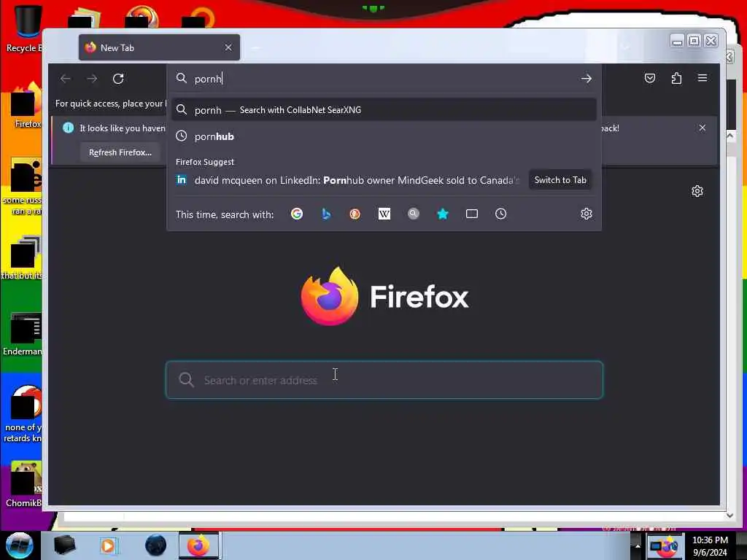Search this time with Google icon
747x560 pixels.
(x=297, y=214)
